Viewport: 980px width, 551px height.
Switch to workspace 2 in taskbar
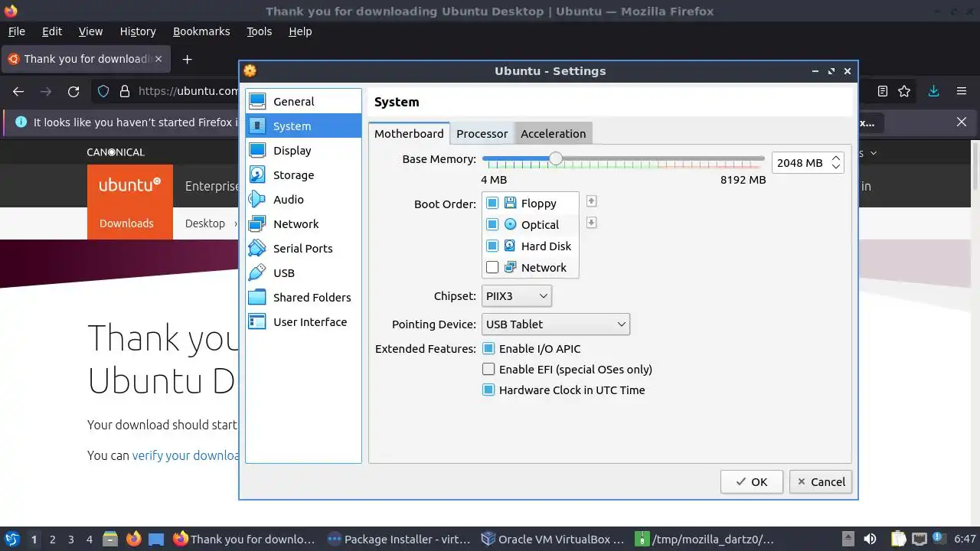(x=52, y=540)
